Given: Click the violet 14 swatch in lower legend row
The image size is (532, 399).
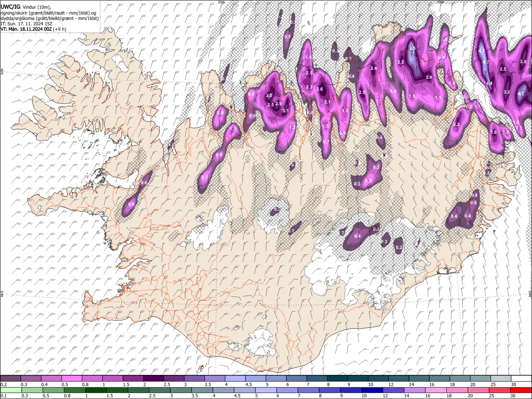Looking at the screenshot, I should 414,390.
